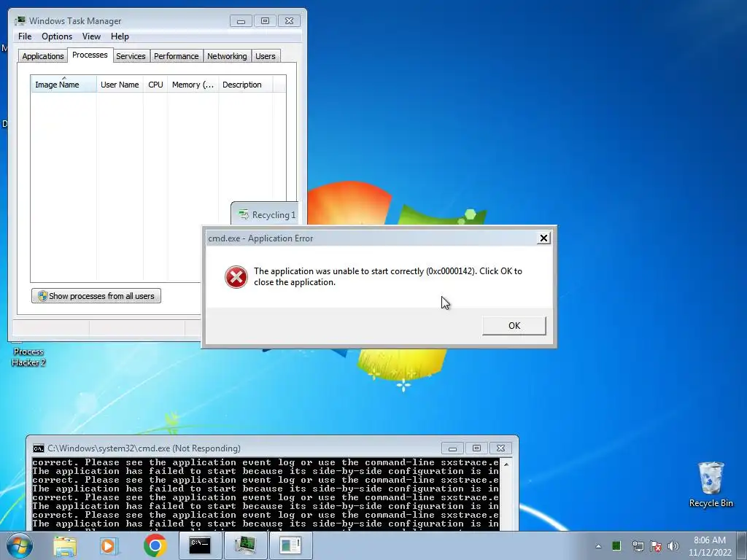This screenshot has height=560, width=747.
Task: Open the network tray icon
Action: (x=638, y=546)
